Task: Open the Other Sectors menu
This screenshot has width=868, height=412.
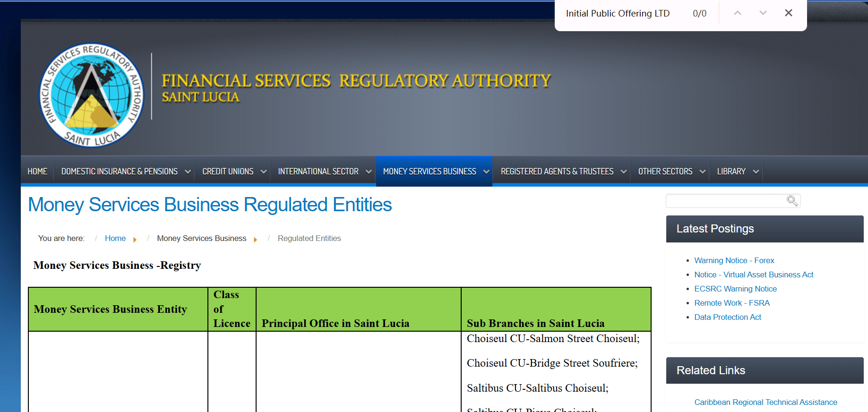Action: pyautogui.click(x=665, y=172)
